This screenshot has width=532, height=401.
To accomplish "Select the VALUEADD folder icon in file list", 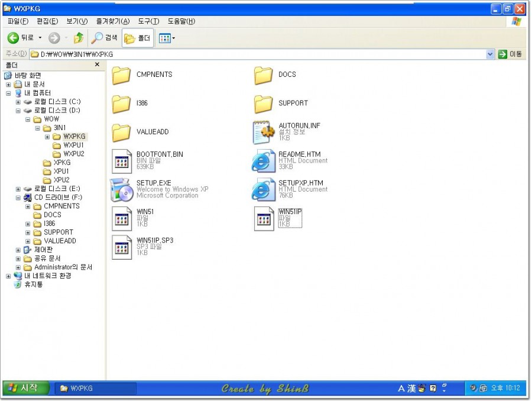I will 121,132.
